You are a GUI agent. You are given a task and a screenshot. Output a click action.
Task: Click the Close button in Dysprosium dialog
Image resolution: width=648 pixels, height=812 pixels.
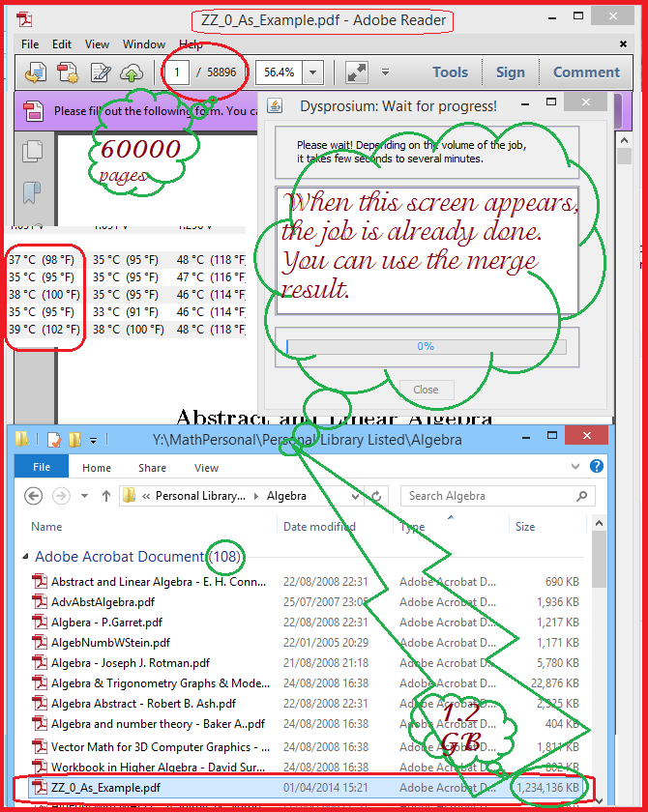pyautogui.click(x=427, y=390)
